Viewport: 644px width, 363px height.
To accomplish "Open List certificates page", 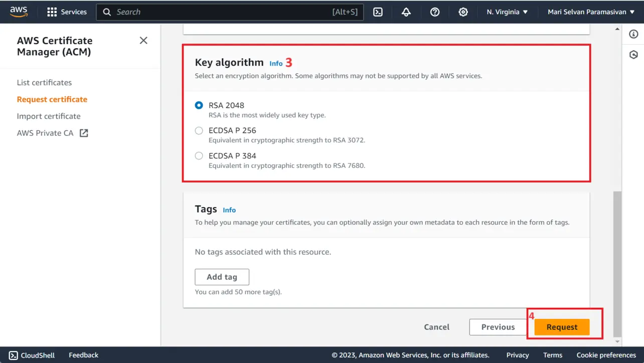I will [44, 82].
